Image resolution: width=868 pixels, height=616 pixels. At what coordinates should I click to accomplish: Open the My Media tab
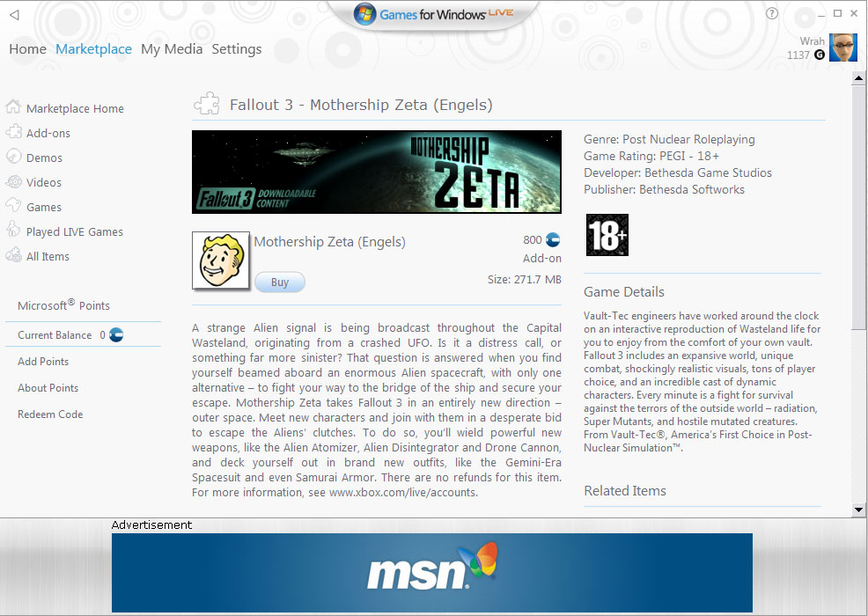click(x=172, y=49)
